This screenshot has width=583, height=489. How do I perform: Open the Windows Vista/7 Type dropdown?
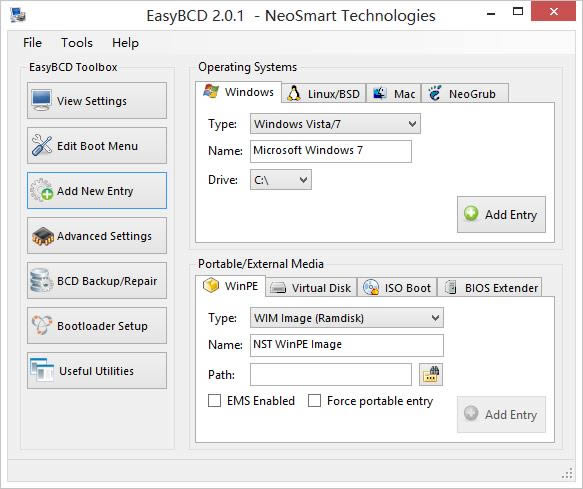click(x=335, y=124)
